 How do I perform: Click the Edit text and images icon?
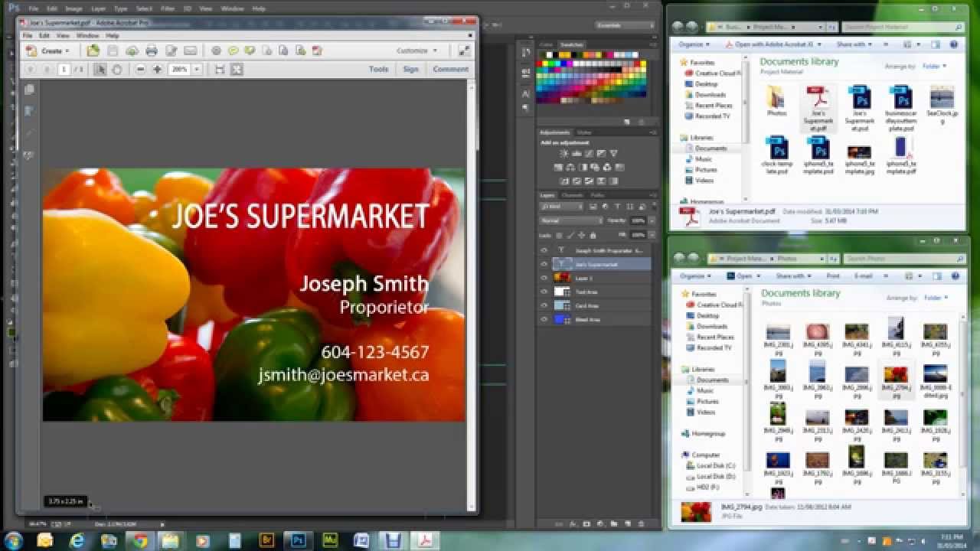[x=171, y=51]
